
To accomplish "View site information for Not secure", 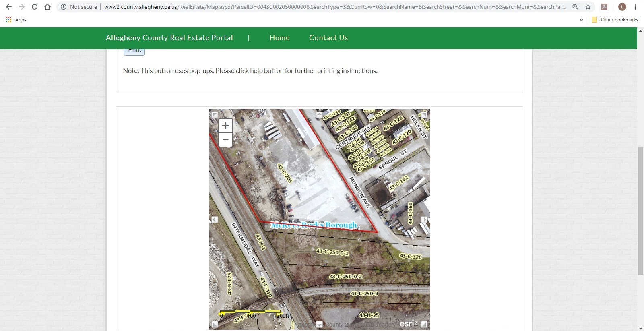I will 79,7.
